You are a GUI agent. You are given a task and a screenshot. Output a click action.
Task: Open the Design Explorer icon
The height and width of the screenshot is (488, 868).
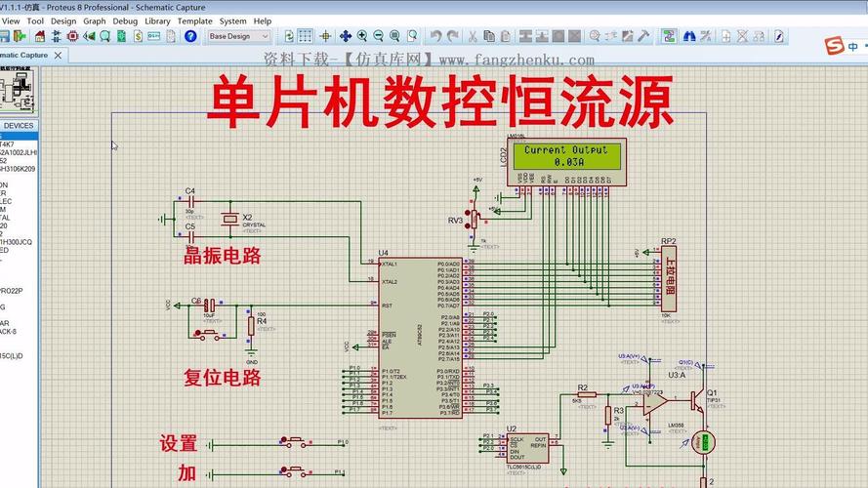(x=121, y=36)
